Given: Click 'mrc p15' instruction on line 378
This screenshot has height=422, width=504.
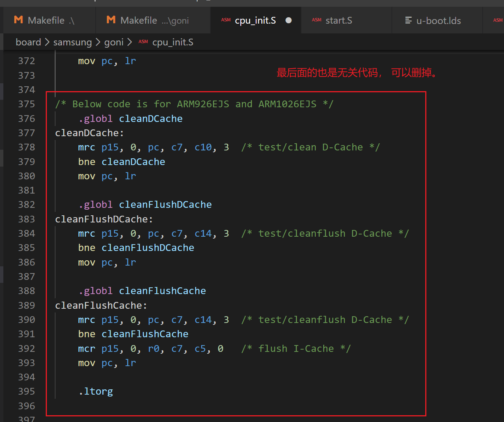Looking at the screenshot, I should point(154,147).
